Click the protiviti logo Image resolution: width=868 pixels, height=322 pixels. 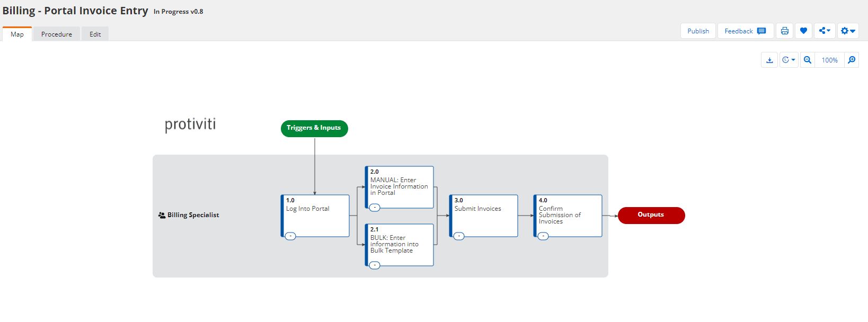[x=190, y=124]
